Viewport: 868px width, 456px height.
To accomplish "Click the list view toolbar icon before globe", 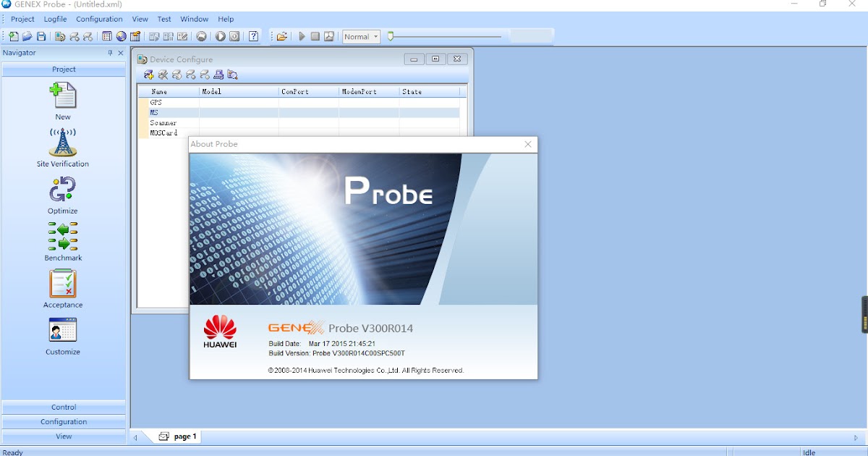I will pyautogui.click(x=107, y=36).
